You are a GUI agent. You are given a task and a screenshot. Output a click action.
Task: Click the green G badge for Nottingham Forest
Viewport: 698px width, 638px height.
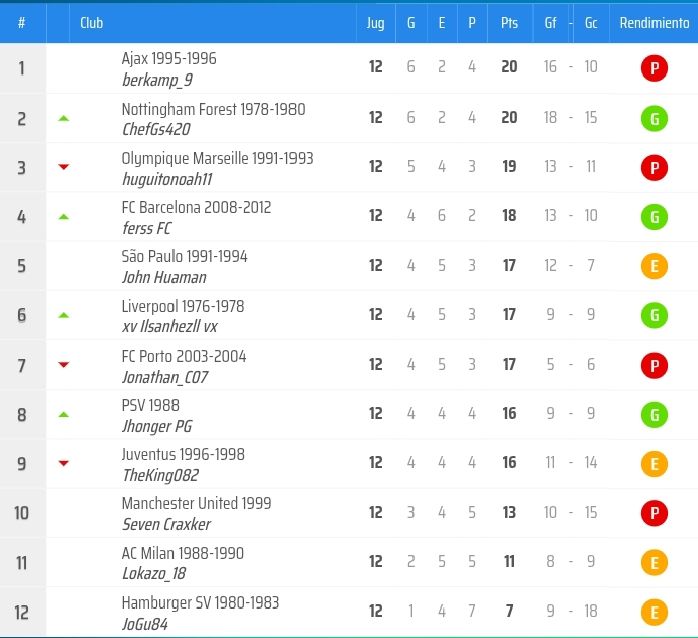[653, 118]
